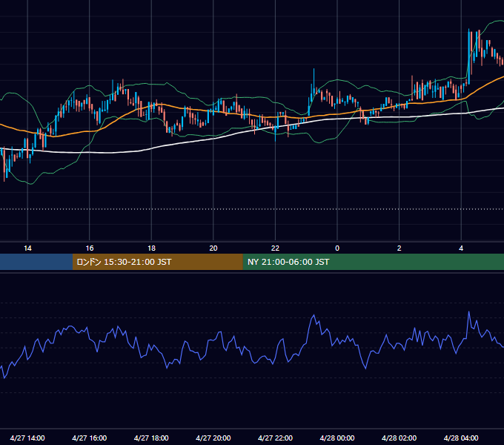Click the 4/27 20:00 date label
The height and width of the screenshot is (445, 504).
(x=213, y=438)
